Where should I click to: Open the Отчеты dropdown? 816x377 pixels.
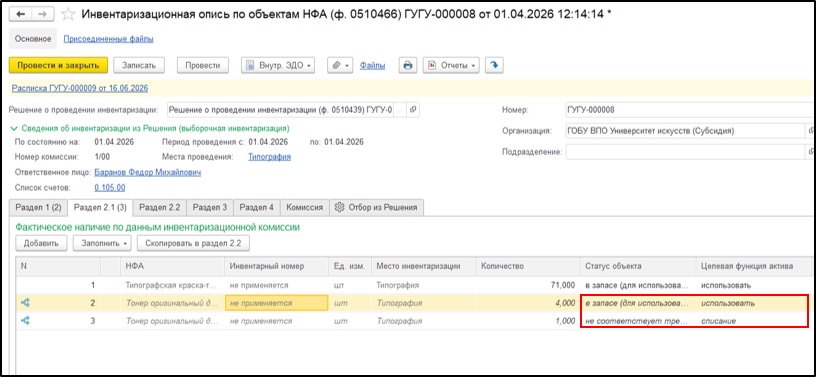451,65
